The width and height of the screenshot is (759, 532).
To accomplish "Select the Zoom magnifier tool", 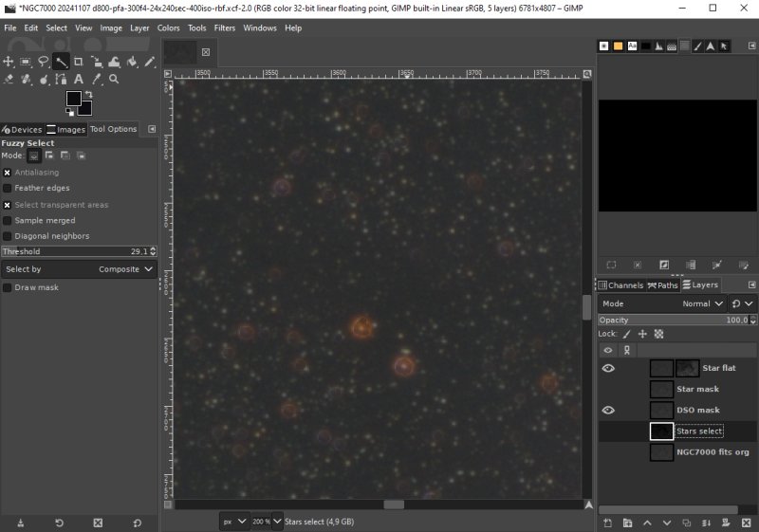I will tap(114, 79).
